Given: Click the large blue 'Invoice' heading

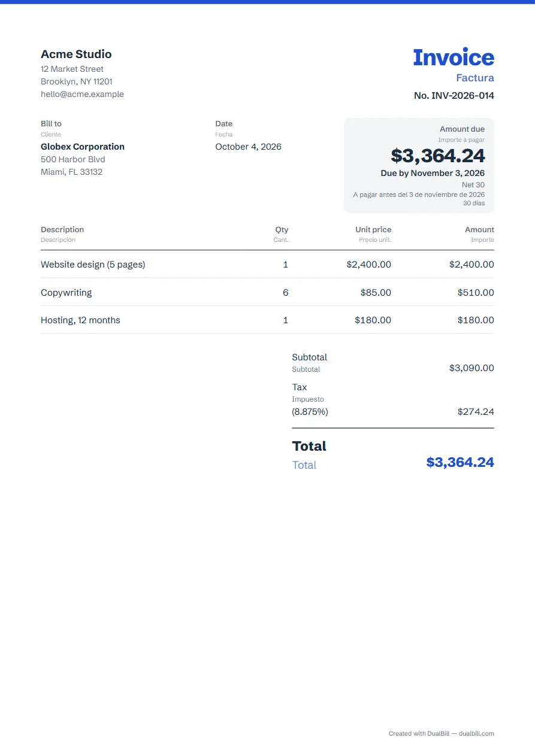Looking at the screenshot, I should [454, 57].
